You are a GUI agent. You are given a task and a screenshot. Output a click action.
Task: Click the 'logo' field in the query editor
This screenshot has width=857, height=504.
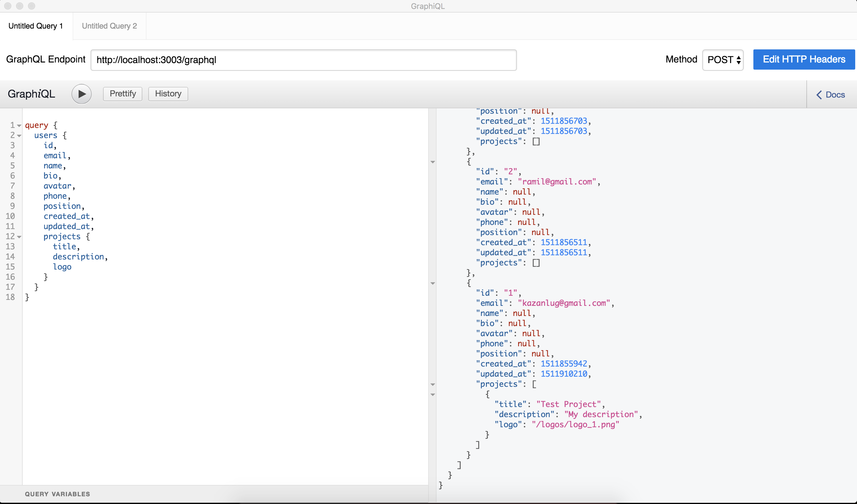[62, 267]
